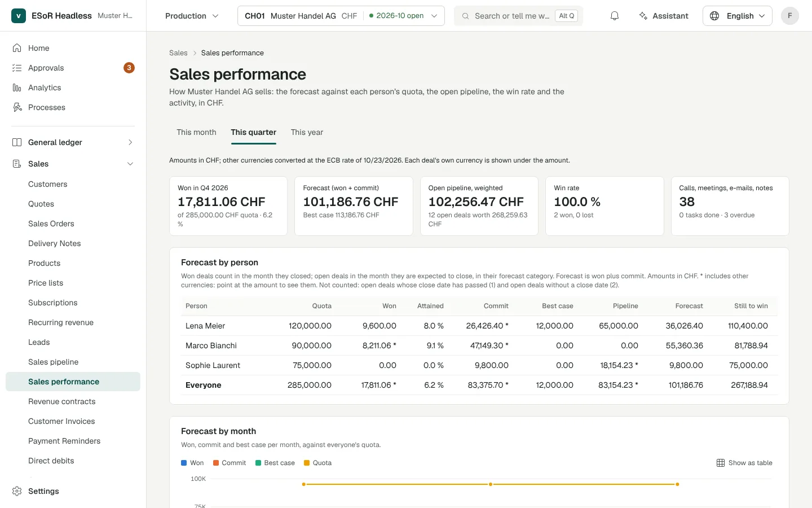Open Settings at sidebar bottom

[x=73, y=491]
